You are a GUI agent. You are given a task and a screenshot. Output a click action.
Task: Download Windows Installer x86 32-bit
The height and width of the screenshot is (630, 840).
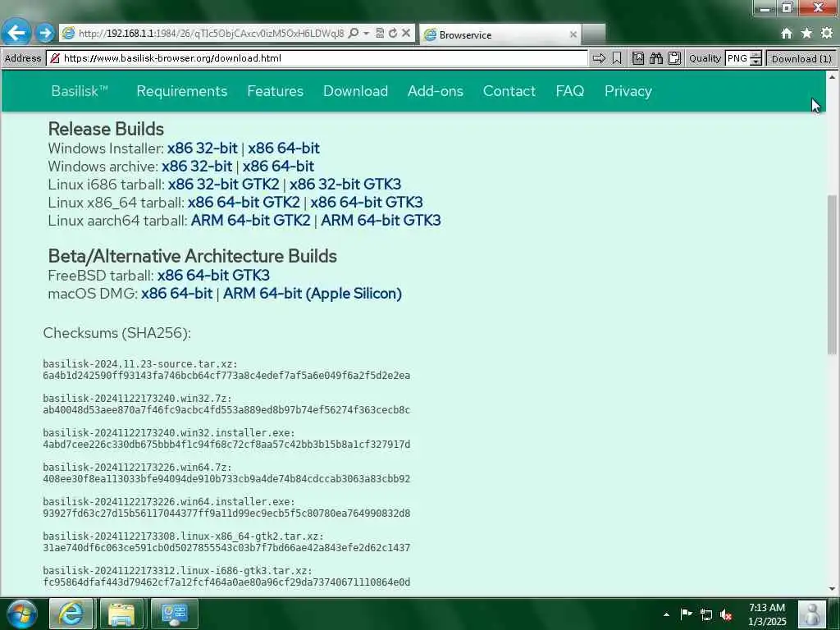click(x=202, y=148)
